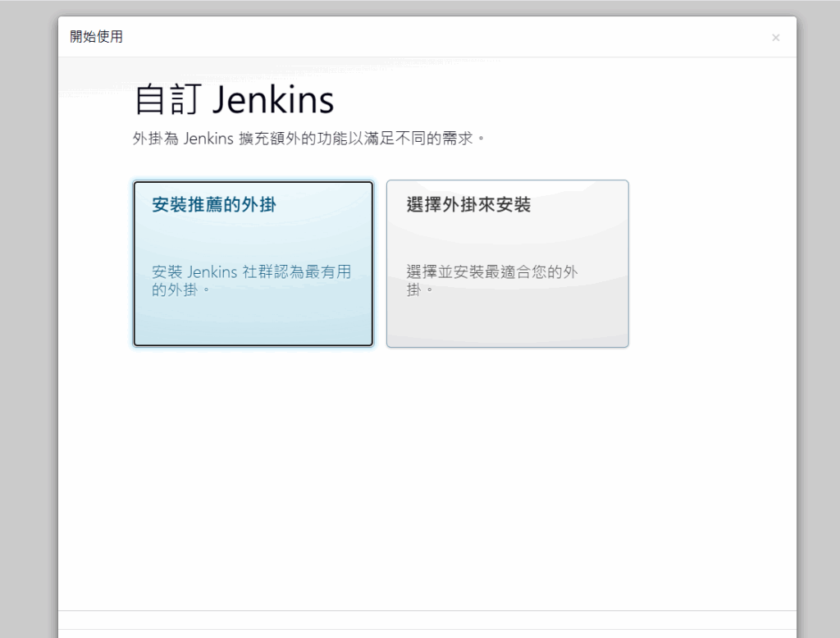Click the 安裝推薦的外掛 card

click(x=253, y=263)
